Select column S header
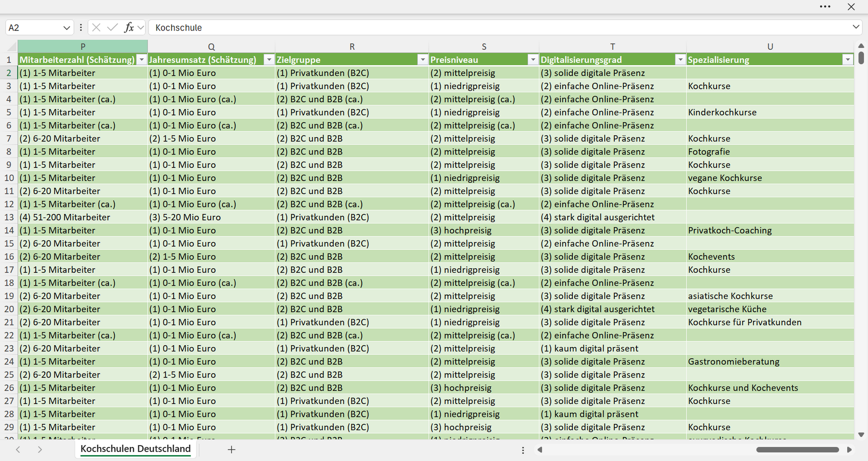The width and height of the screenshot is (868, 461). click(484, 46)
